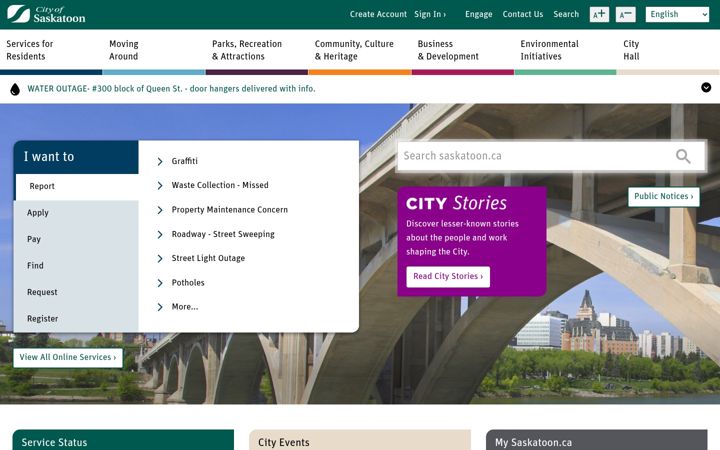Screen dimensions: 720x450
Task: Open the Engage link
Action: click(x=478, y=14)
